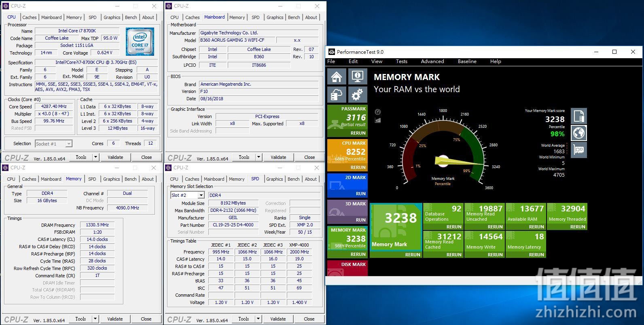644x325 pixels.
Task: Click title icon of CPU-Z Memory tab window
Action: pos(5,168)
